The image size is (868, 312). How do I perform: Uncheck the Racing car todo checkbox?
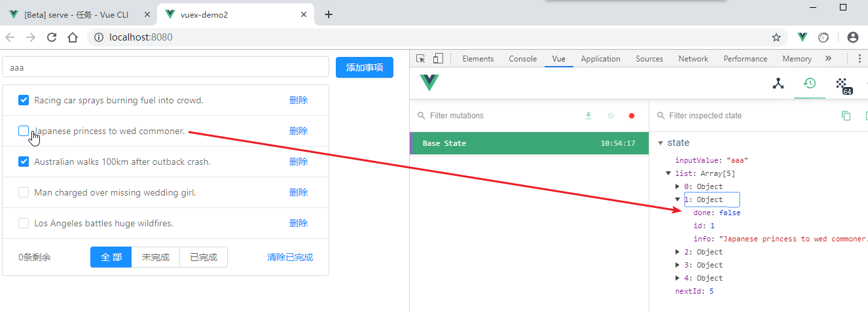click(24, 100)
